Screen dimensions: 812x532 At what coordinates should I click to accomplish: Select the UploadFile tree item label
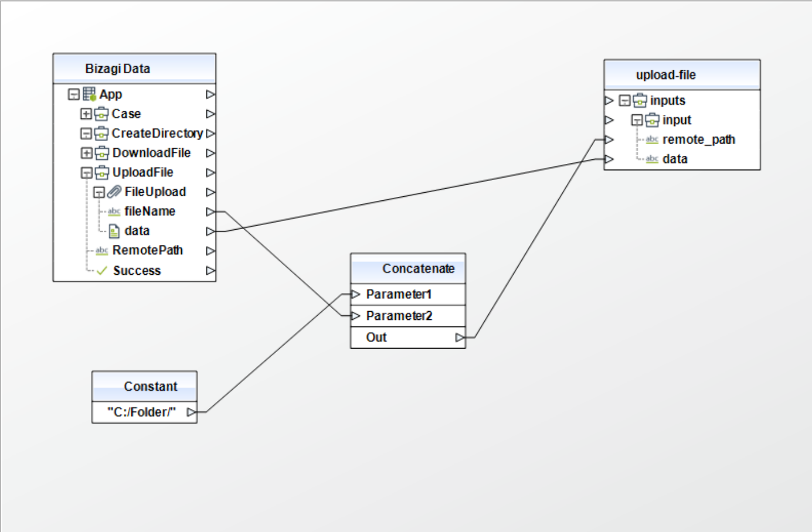click(142, 172)
